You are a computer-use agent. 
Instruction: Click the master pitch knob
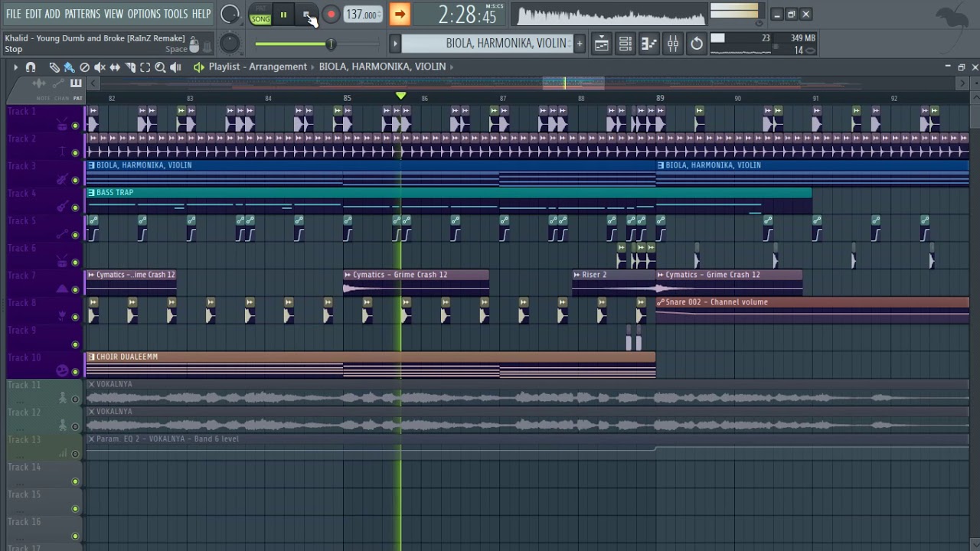(x=229, y=43)
